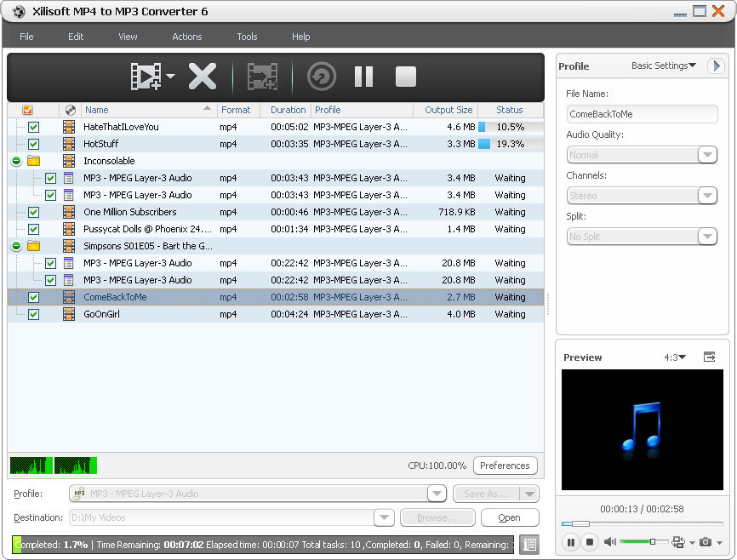Open the Actions menu
Screen dimensions: 737x560
(x=186, y=37)
